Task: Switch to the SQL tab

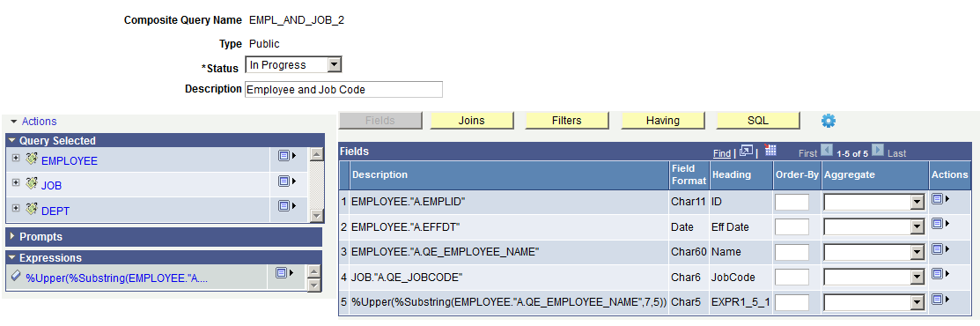Action: [x=758, y=121]
